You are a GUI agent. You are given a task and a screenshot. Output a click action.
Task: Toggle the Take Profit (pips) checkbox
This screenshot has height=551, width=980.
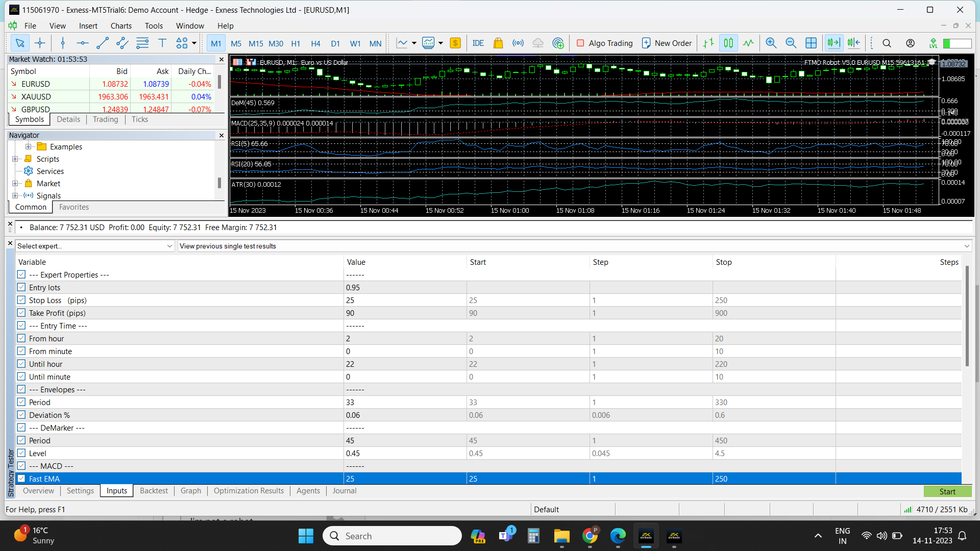[x=21, y=313]
